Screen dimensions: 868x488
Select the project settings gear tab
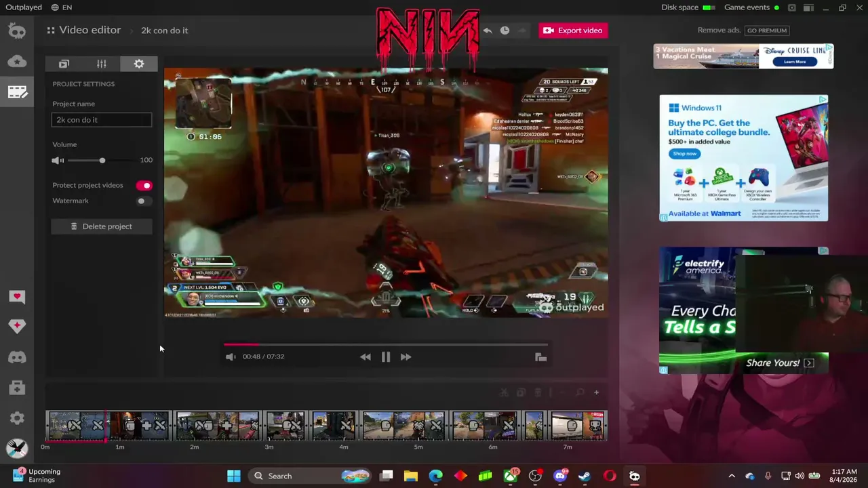tap(139, 64)
